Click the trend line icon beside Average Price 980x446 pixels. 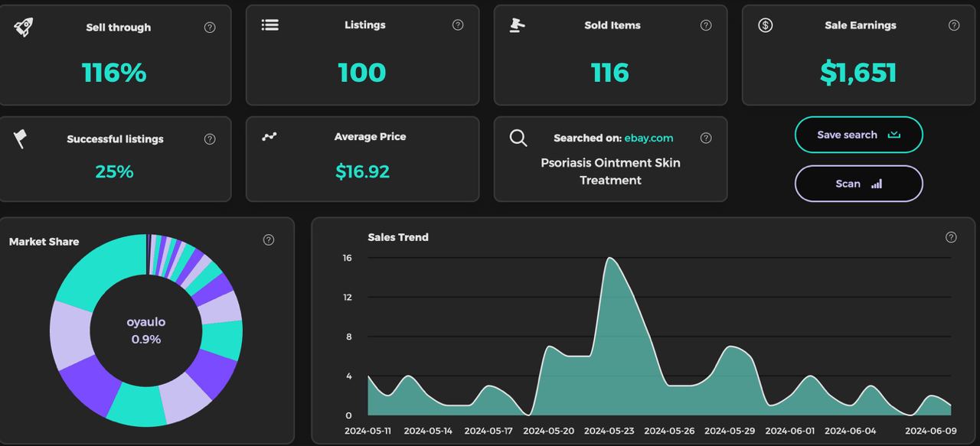[x=269, y=137]
